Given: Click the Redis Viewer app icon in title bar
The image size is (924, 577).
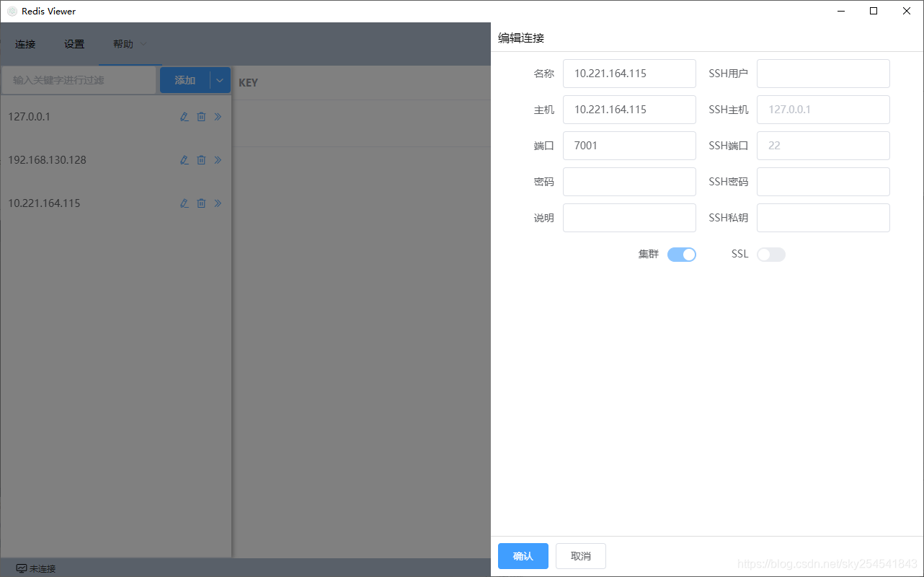Looking at the screenshot, I should pos(12,11).
